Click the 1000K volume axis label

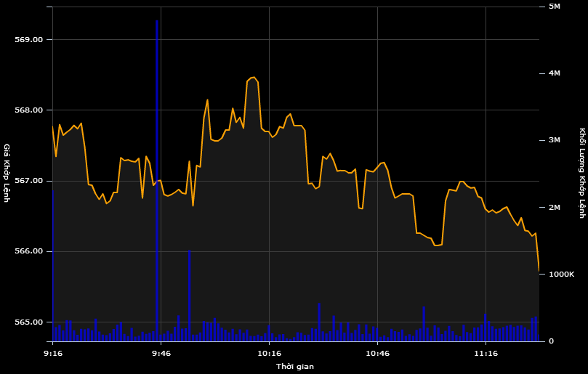561,275
